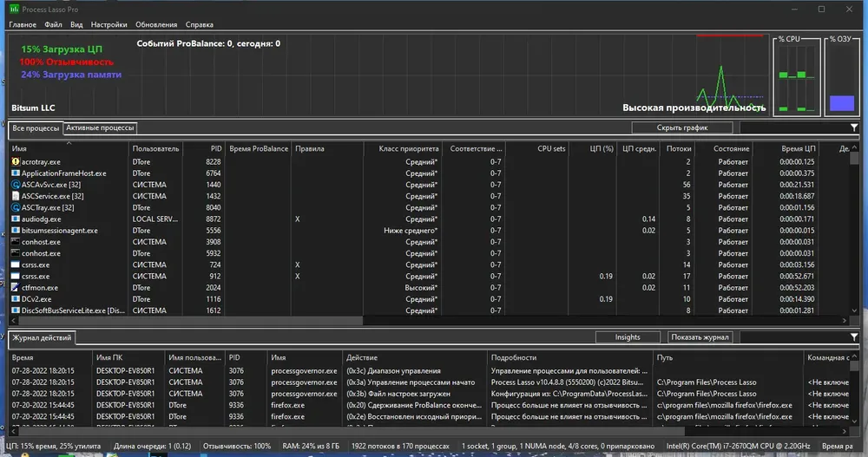868x457 pixels.
Task: Click the Скрыть график button
Action: [x=682, y=127]
